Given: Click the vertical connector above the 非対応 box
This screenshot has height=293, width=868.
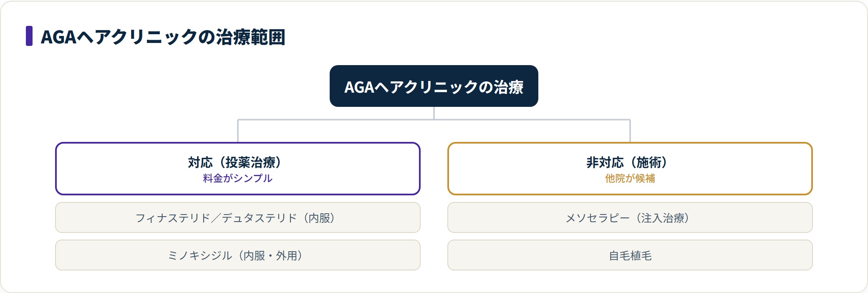Looking at the screenshot, I should pos(630,131).
